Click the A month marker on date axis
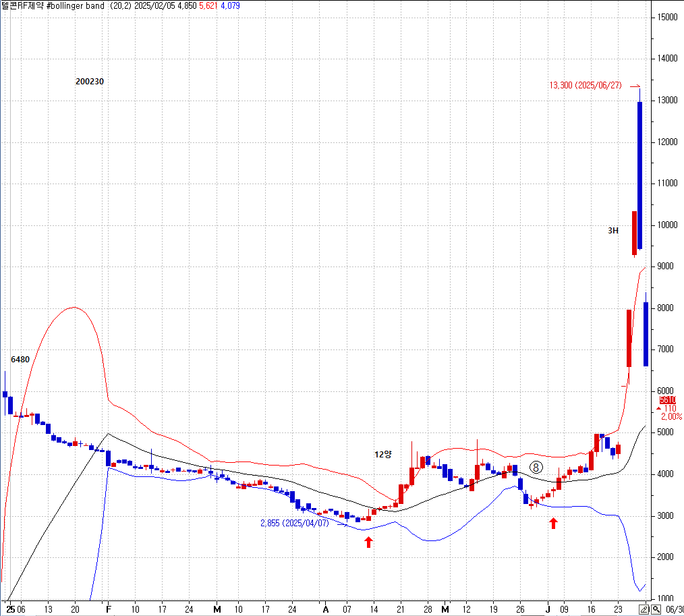The width and height of the screenshot is (684, 616). [325, 609]
